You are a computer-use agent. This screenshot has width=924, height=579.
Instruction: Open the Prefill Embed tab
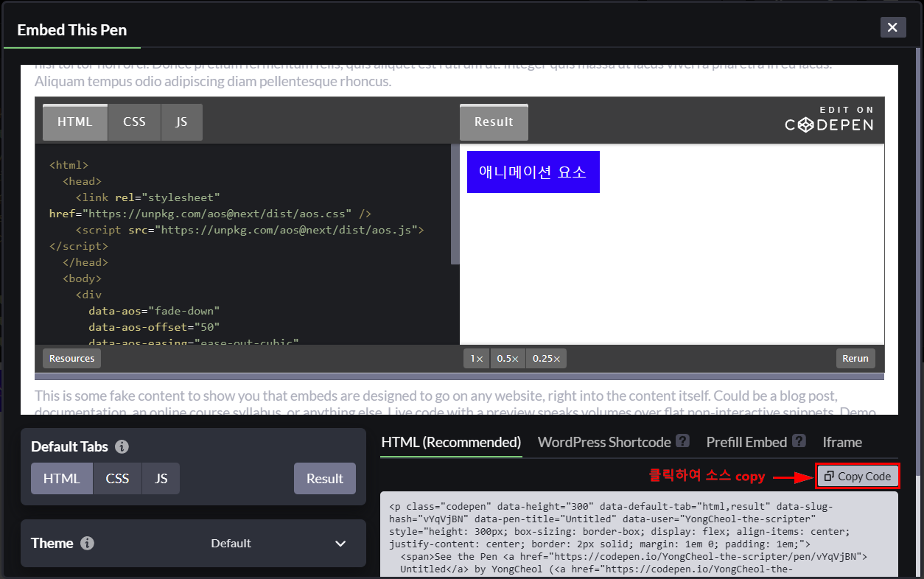(x=746, y=442)
